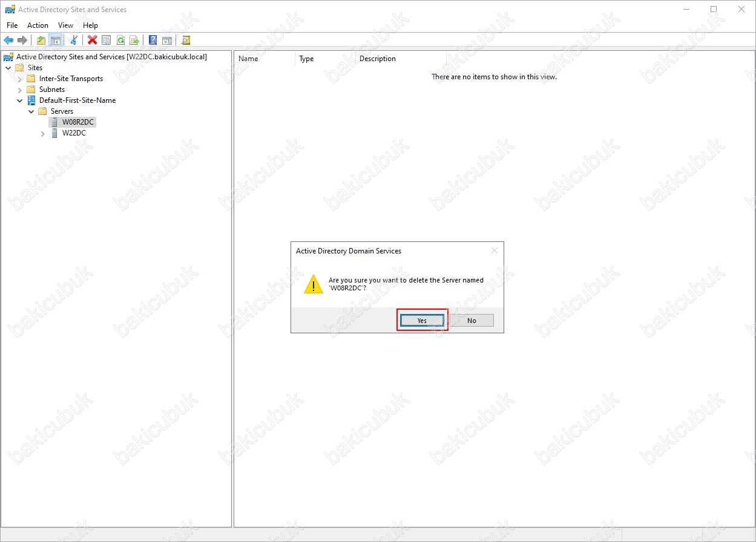Click the yellow warning icon in the dialog
The height and width of the screenshot is (542, 756).
tap(314, 284)
